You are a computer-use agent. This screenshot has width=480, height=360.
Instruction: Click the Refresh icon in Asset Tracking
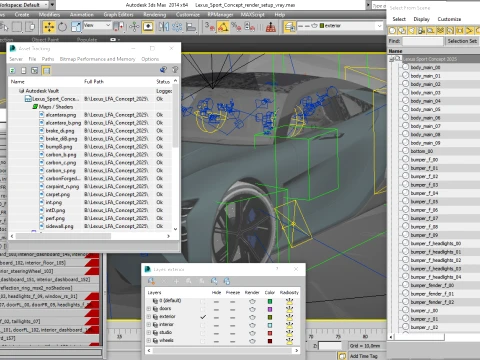coord(13,70)
